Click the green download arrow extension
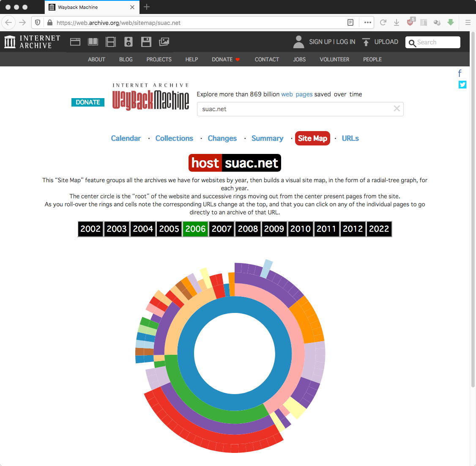The image size is (476, 466). [451, 22]
